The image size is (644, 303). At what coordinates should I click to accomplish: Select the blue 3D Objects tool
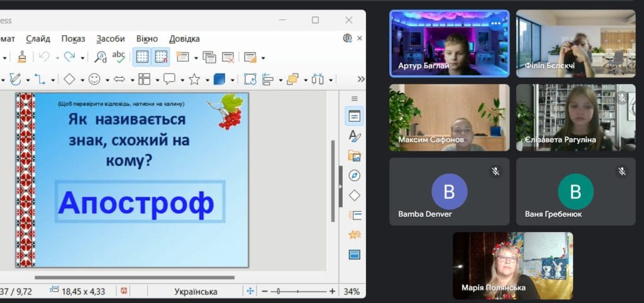click(x=219, y=79)
